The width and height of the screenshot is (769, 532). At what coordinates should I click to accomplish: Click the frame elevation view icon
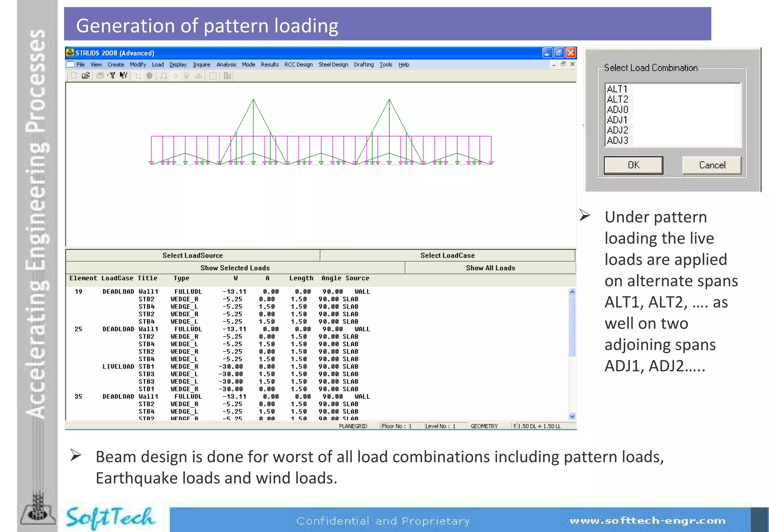tap(164, 76)
